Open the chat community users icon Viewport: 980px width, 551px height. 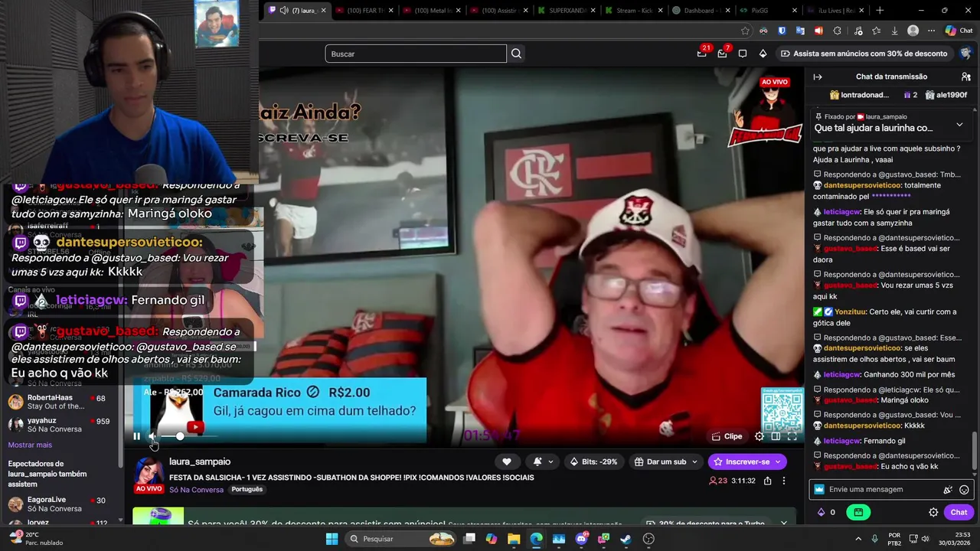pos(966,77)
